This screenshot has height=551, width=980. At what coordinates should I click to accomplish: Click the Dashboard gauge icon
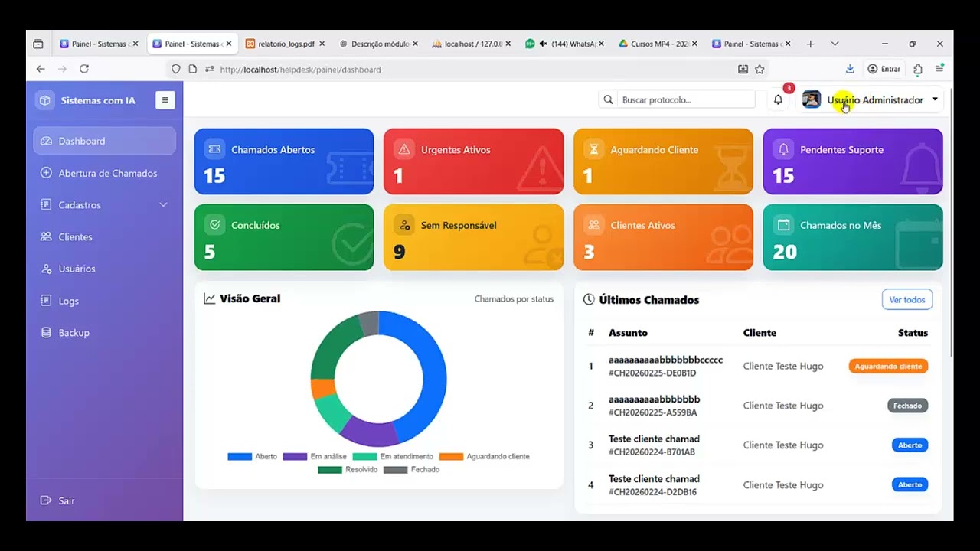click(x=46, y=141)
